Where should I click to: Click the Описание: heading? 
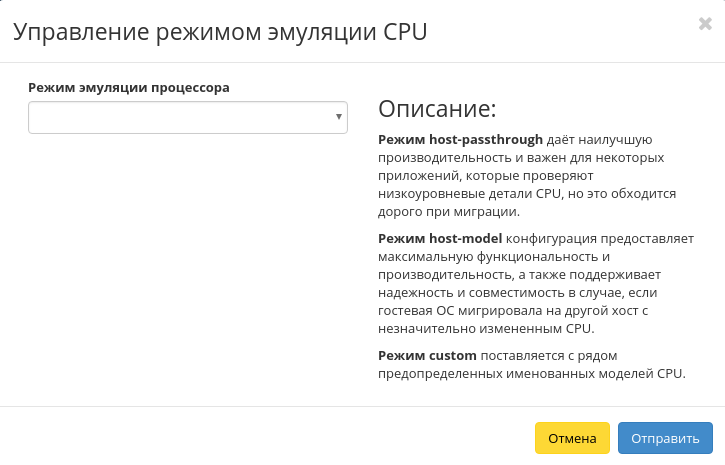[x=437, y=108]
